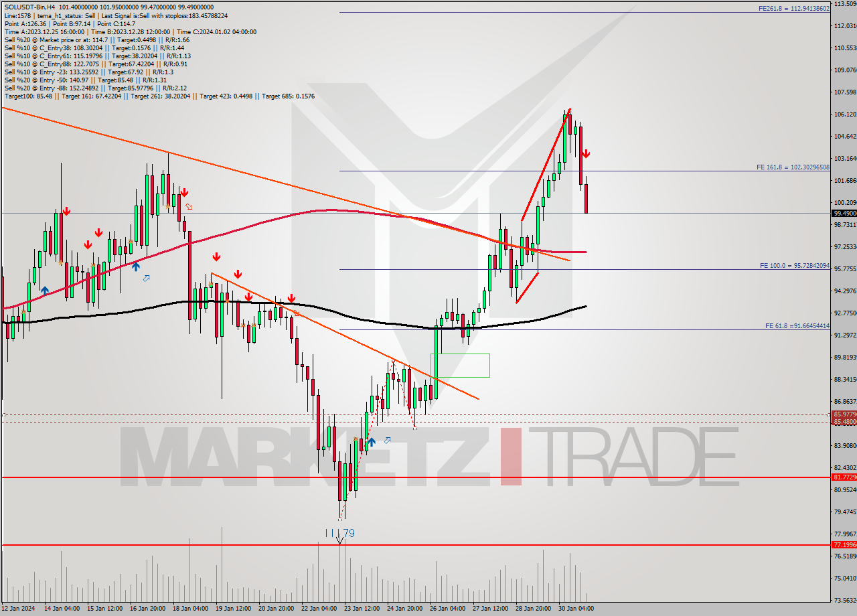
Task: Select the FE 61.8 =91.66454414 label
Action: pyautogui.click(x=797, y=326)
